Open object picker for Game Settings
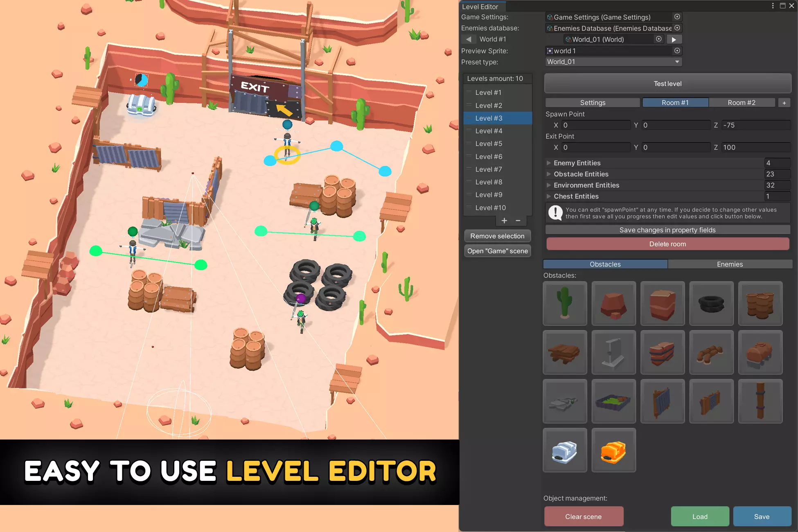 677,17
